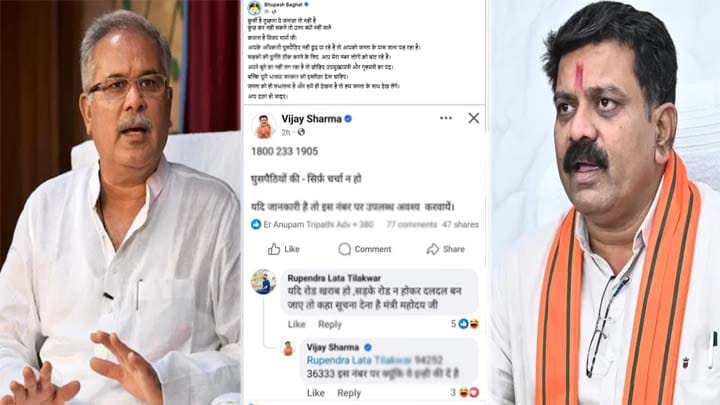Like Vijay Sharma's reply comment

(x=315, y=393)
